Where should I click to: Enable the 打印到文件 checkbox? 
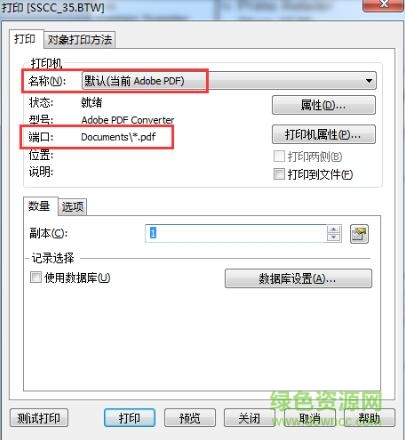pos(279,174)
